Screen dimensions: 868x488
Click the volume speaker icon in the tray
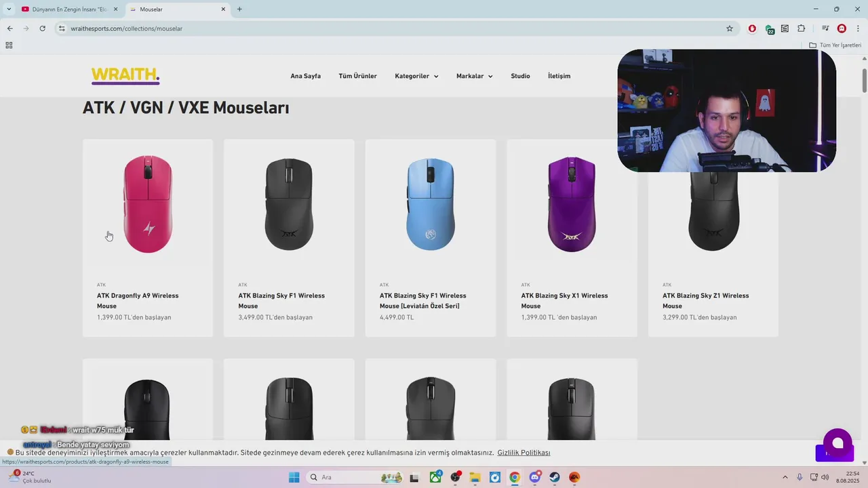[x=825, y=477]
